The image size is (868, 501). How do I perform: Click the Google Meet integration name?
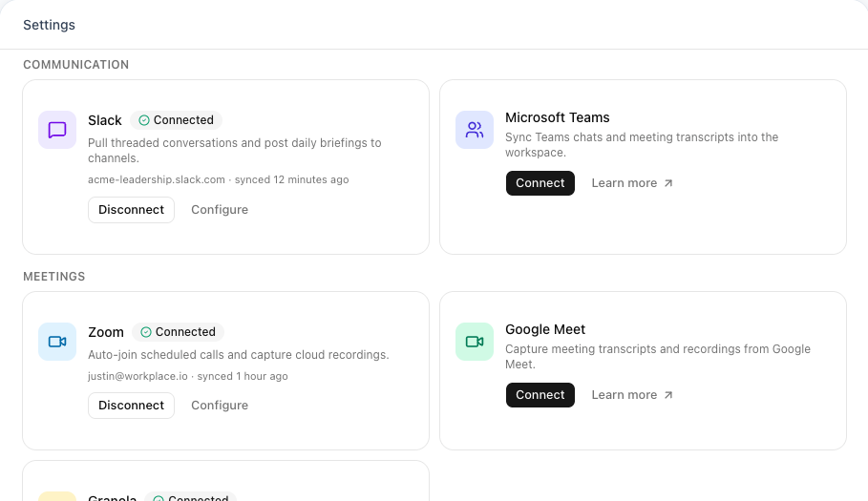click(545, 329)
